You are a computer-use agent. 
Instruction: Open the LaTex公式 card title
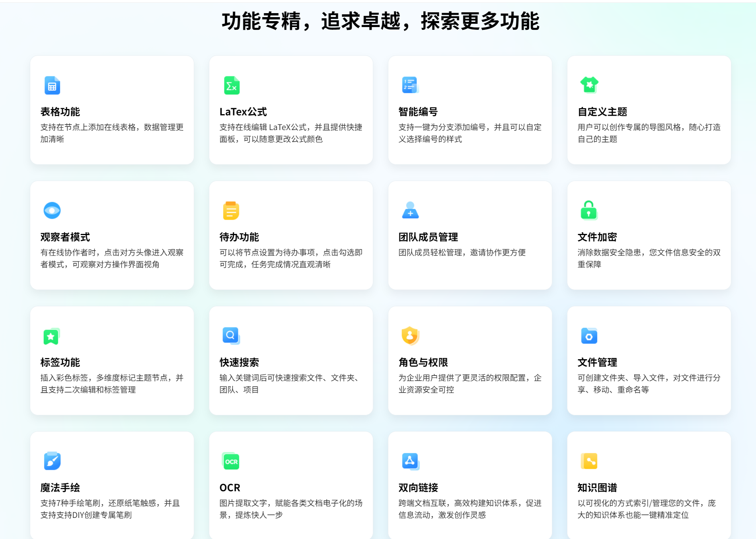tap(243, 112)
